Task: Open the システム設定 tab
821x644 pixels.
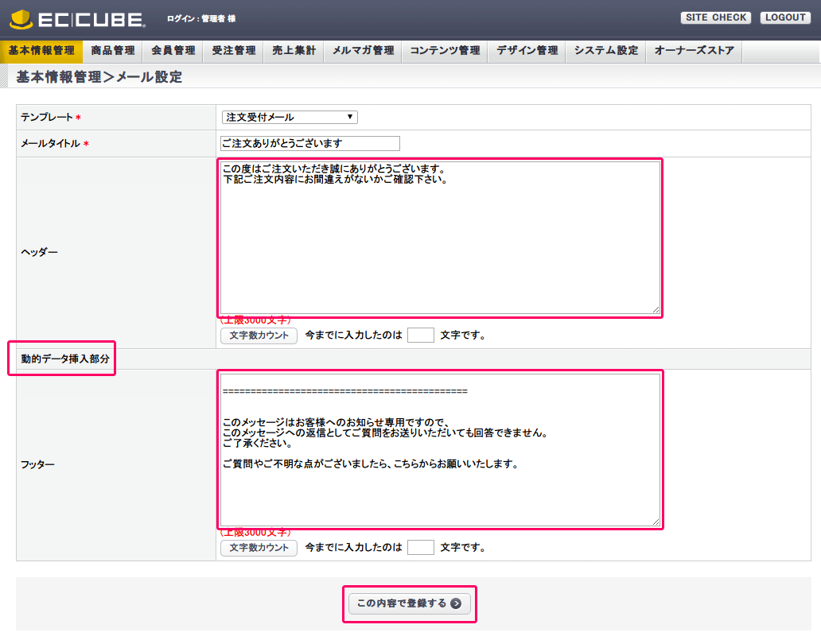Action: [x=606, y=51]
